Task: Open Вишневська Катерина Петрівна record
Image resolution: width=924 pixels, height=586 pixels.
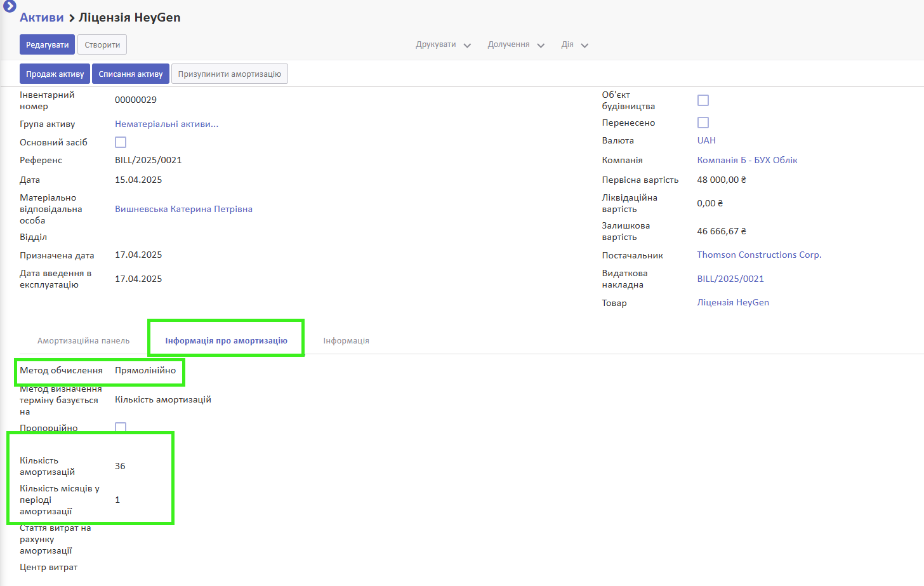Action: 183,210
